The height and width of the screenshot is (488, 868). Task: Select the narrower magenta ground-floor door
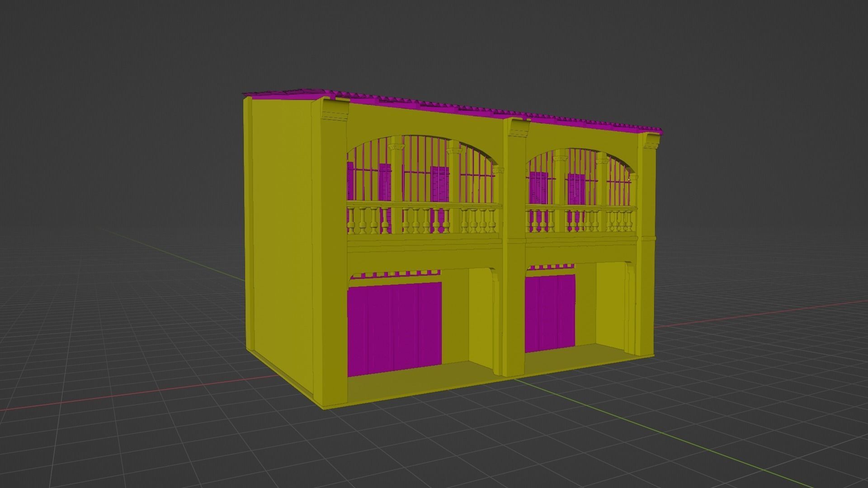click(x=550, y=313)
